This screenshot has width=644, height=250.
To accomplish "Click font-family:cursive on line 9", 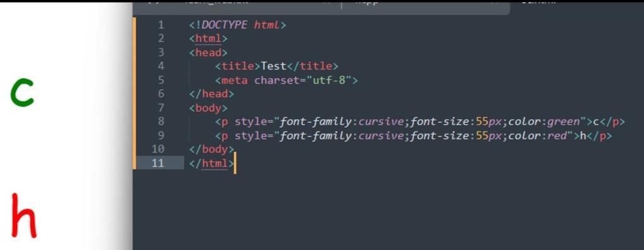I will click(342, 135).
